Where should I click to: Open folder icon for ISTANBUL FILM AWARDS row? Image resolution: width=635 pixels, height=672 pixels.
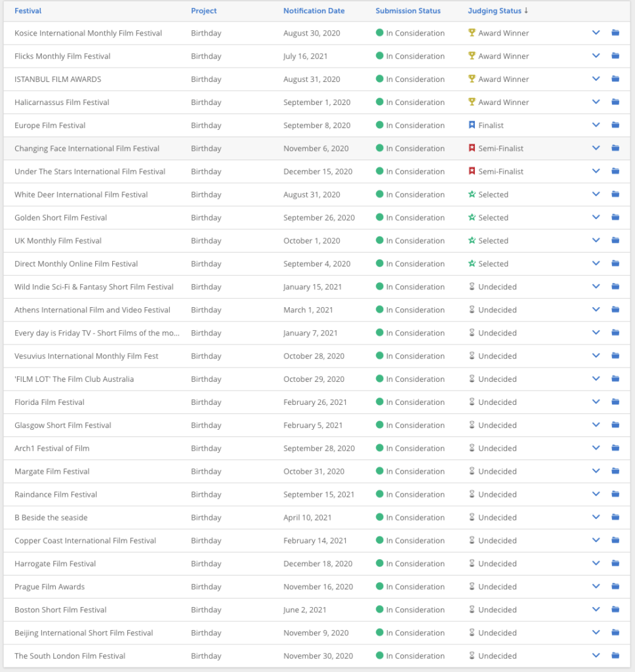pos(615,79)
